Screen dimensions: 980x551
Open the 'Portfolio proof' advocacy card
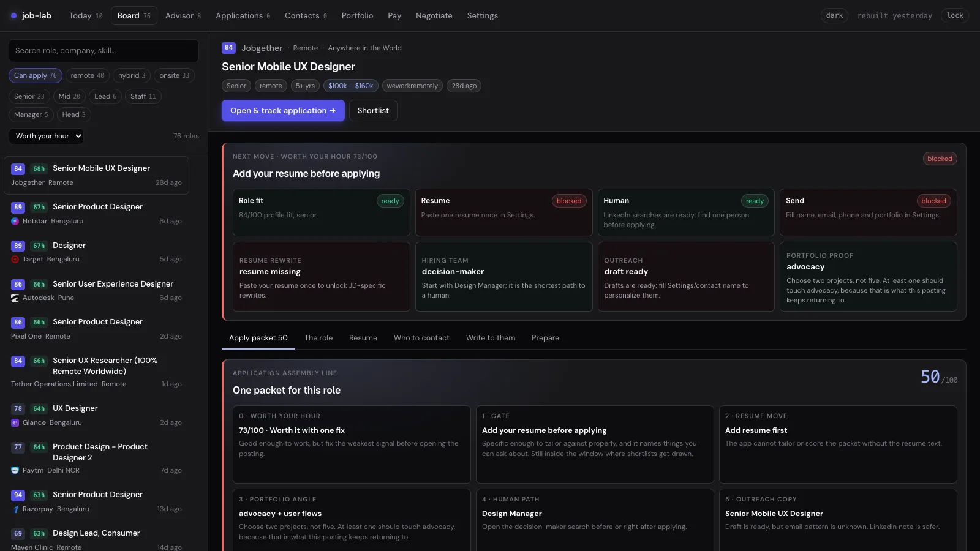pos(869,277)
